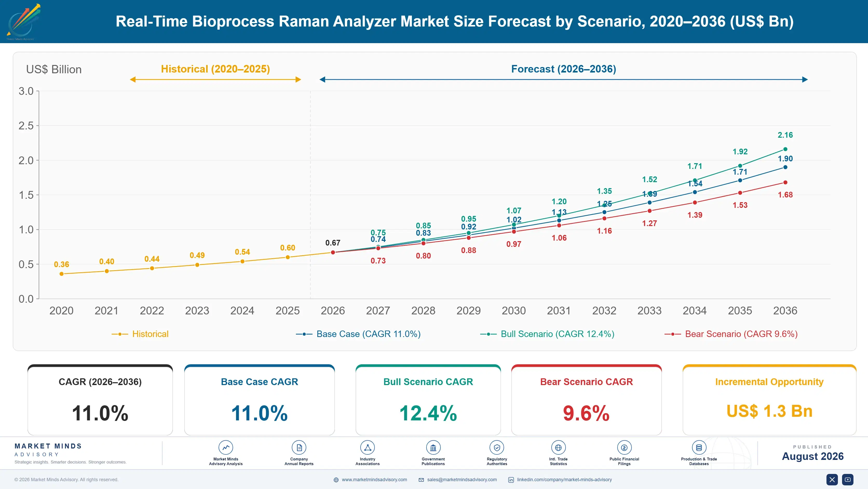The width and height of the screenshot is (868, 489).
Task: Click sales@marketmindsadvisory.com email link
Action: pyautogui.click(x=462, y=480)
